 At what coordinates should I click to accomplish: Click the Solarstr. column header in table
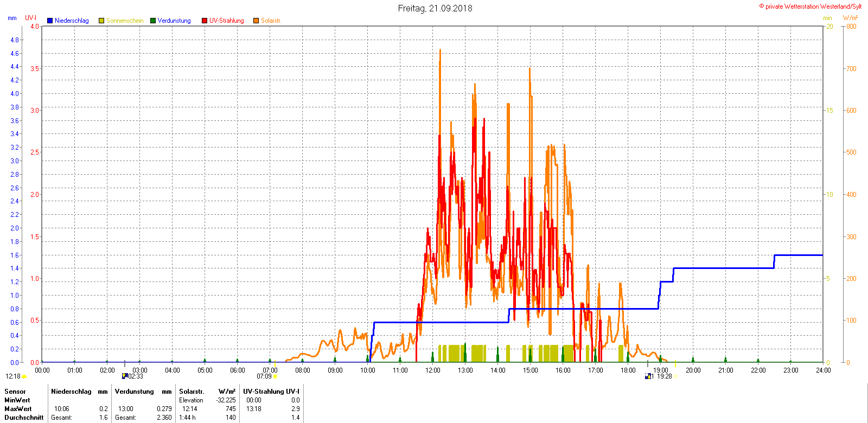(192, 392)
